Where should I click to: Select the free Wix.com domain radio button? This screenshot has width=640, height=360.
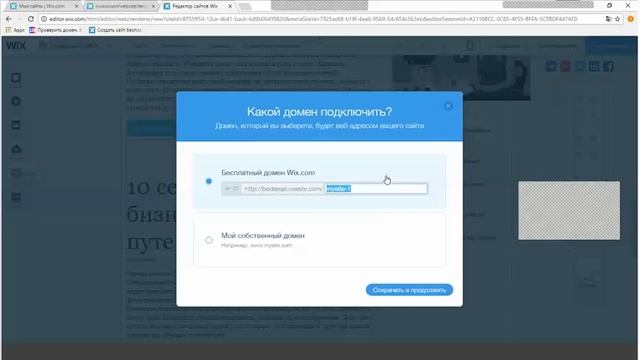[209, 181]
